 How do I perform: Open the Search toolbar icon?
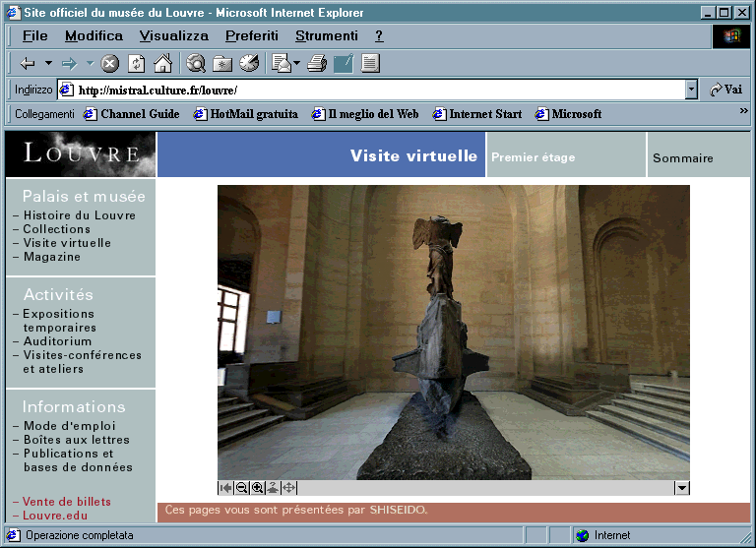click(x=196, y=63)
